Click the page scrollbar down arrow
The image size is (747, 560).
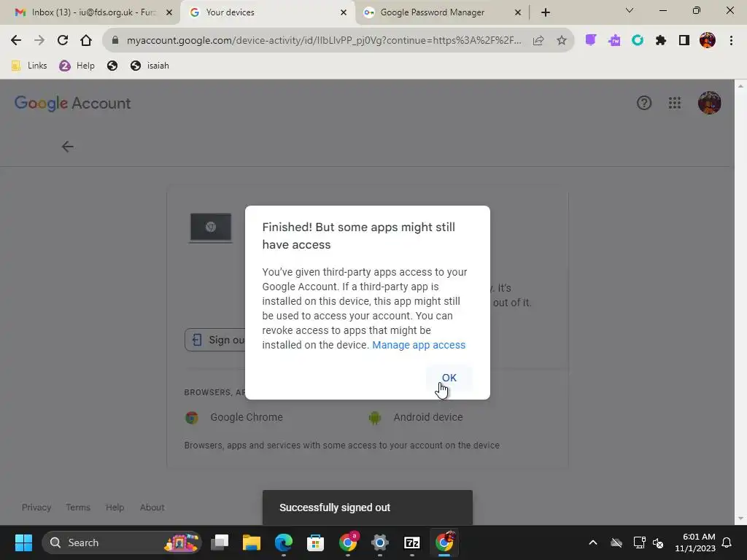(x=740, y=519)
